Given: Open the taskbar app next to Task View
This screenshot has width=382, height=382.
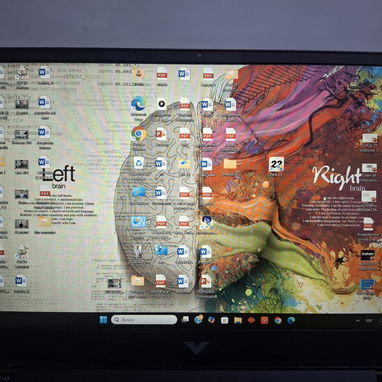Looking at the screenshot, I should click(x=199, y=319).
